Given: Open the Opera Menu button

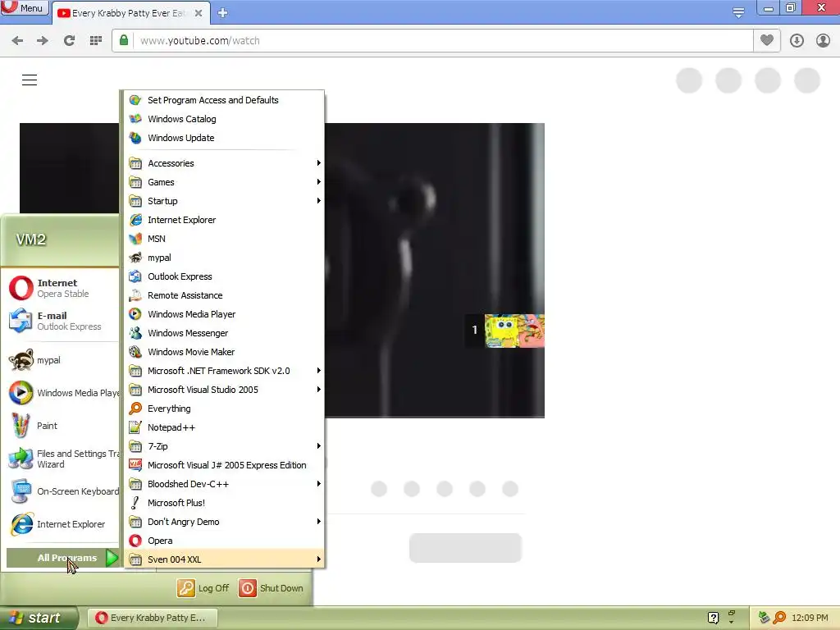Looking at the screenshot, I should click(x=24, y=8).
